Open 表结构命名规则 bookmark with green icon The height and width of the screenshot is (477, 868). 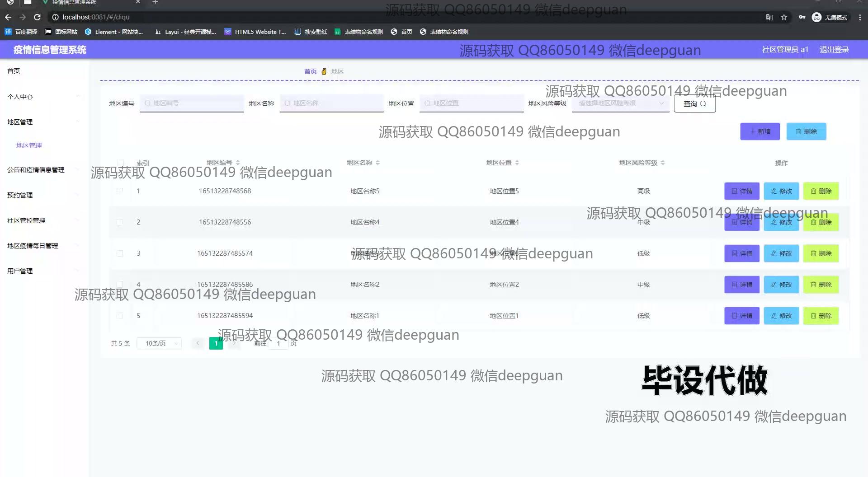pyautogui.click(x=359, y=32)
